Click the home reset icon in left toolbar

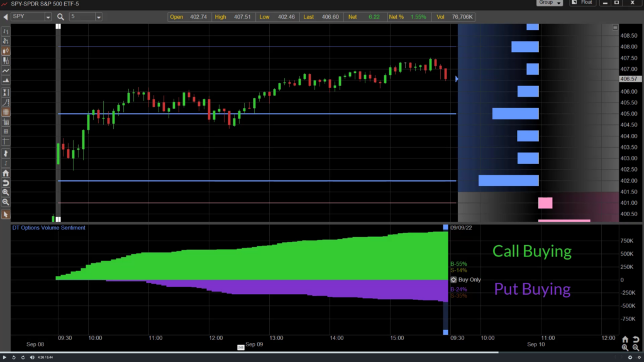tap(6, 173)
